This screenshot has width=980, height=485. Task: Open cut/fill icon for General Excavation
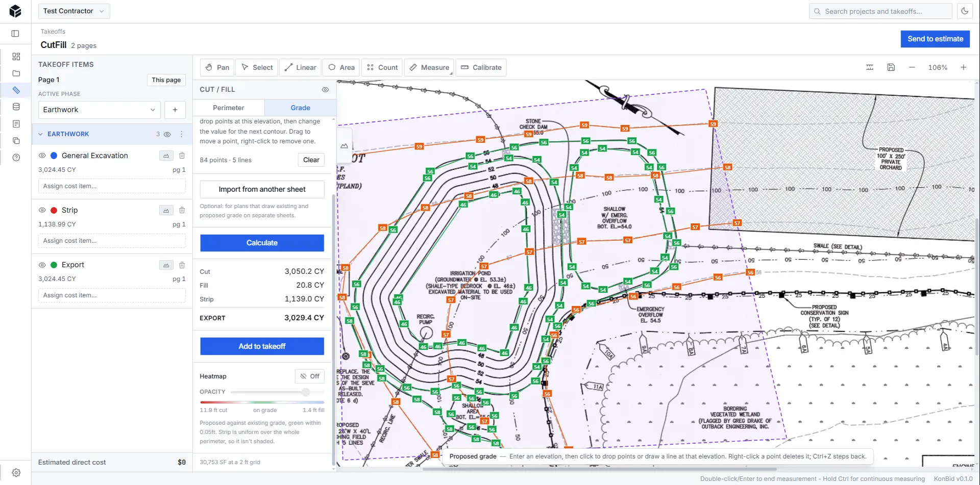(166, 156)
